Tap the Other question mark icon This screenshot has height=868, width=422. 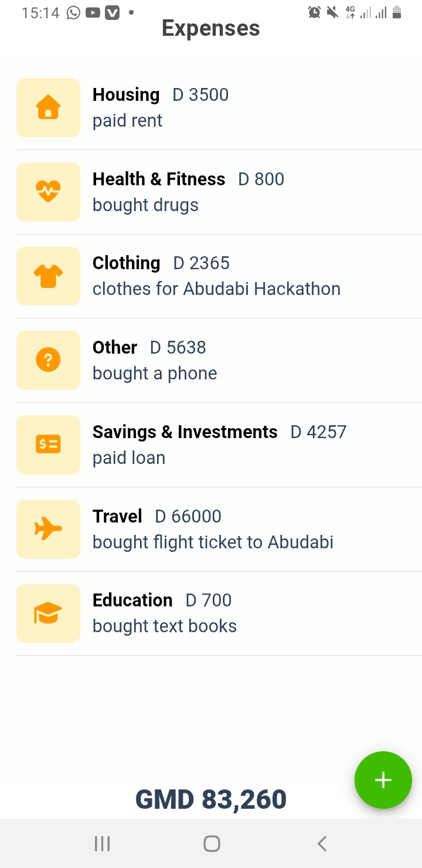48,360
